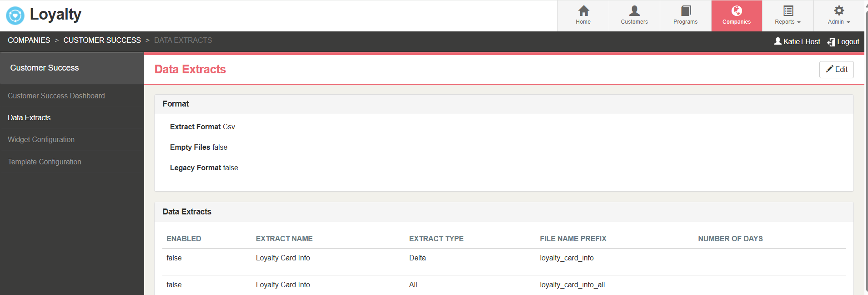Click the KatieT.Host user profile icon
Image resolution: width=868 pixels, height=295 pixels.
pyautogui.click(x=778, y=41)
